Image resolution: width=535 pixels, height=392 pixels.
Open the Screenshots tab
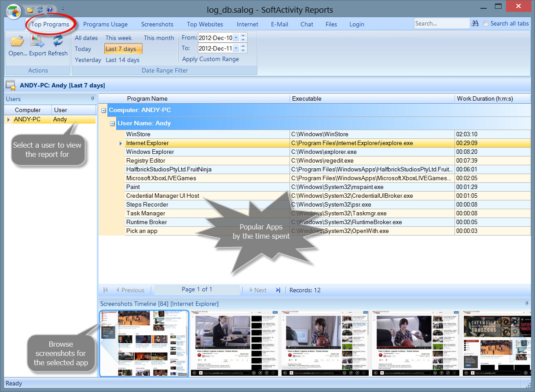pyautogui.click(x=157, y=24)
